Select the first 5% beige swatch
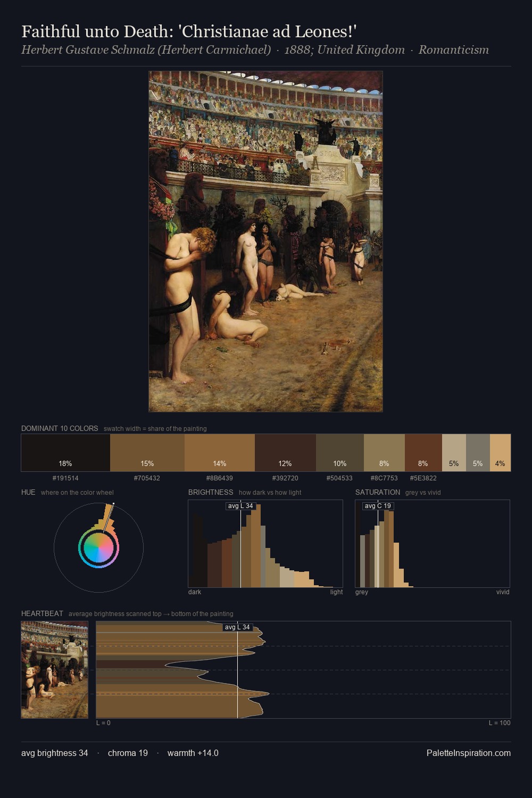 point(454,453)
